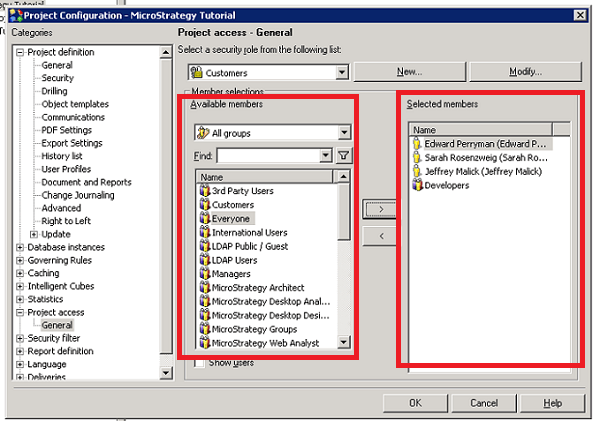The height and width of the screenshot is (421, 600).
Task: Click the 3rd Party Users group icon
Action: pos(205,191)
